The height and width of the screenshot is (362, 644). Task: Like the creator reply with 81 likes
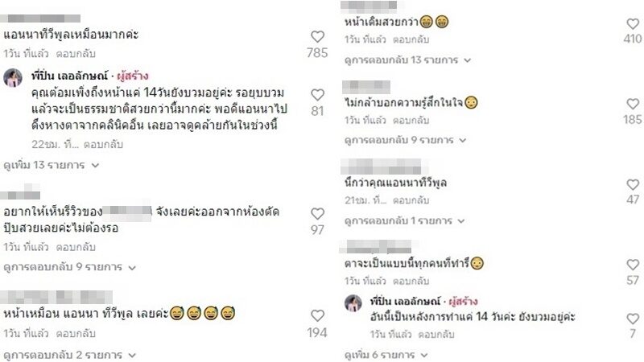(317, 95)
